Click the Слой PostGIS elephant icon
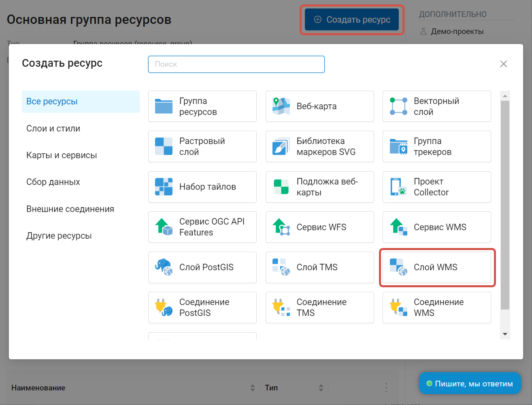The image size is (532, 405). 164,267
